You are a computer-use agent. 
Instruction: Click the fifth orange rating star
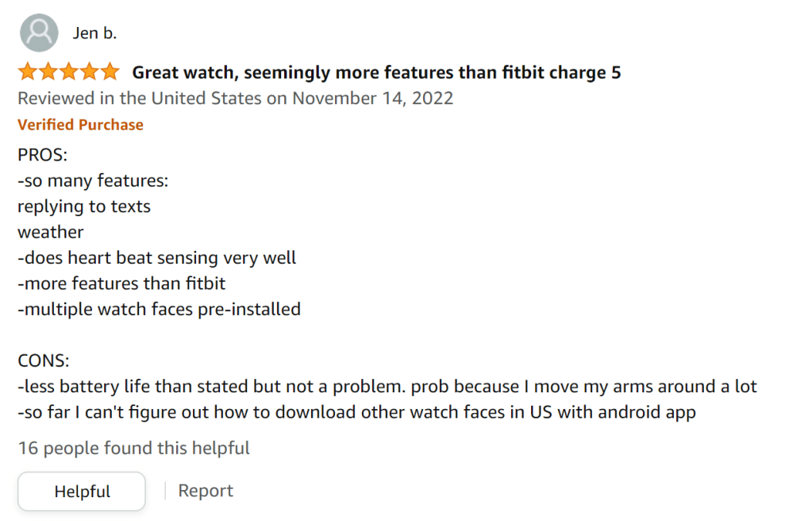pyautogui.click(x=110, y=73)
